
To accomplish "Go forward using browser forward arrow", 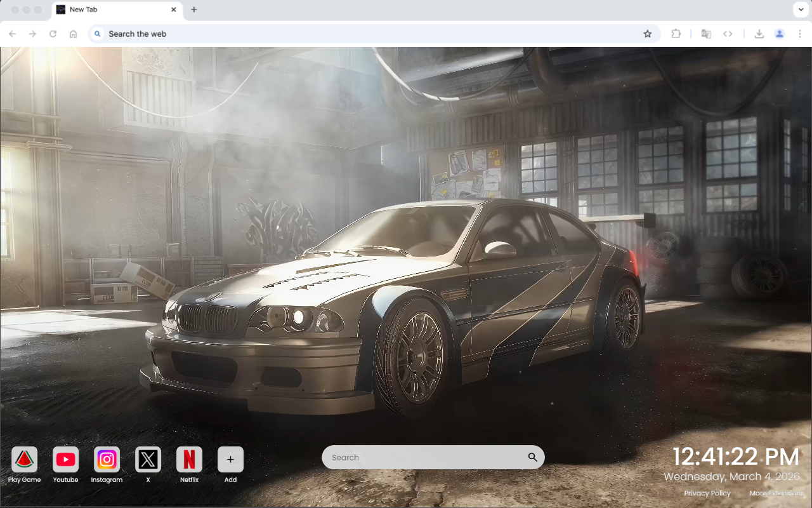I will point(33,34).
